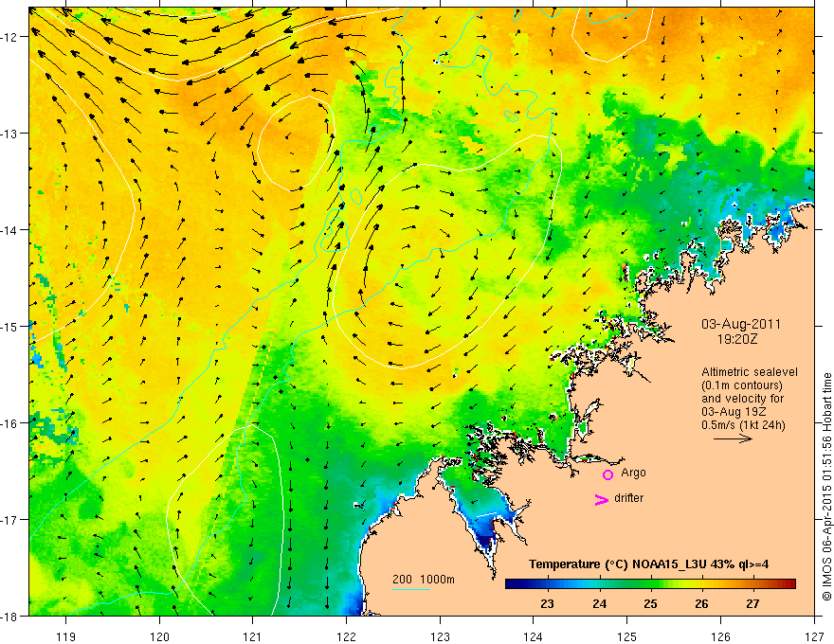Click the '200 1000m' depth legend text

(424, 580)
